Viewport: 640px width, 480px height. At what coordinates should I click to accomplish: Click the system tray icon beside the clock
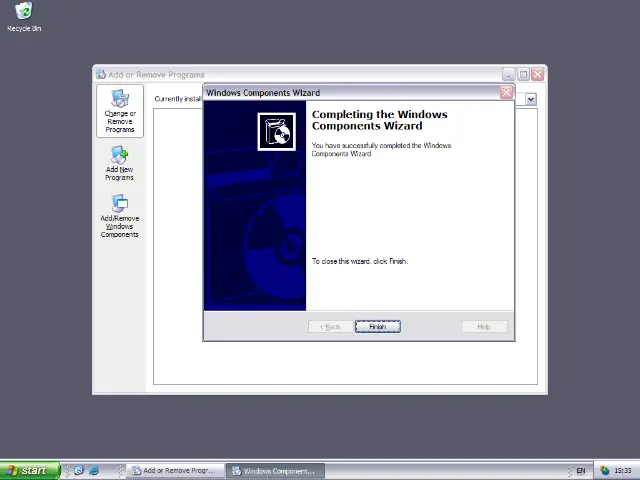tap(604, 471)
